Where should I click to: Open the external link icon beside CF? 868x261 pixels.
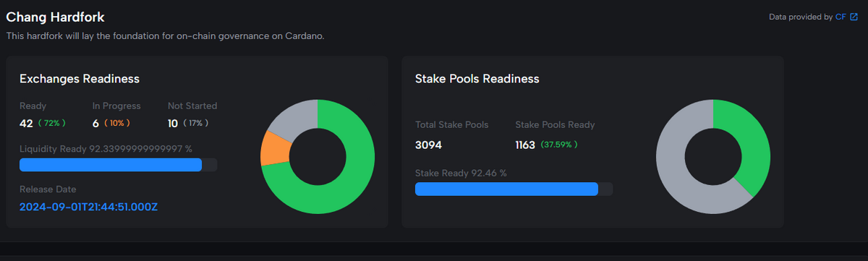coord(854,17)
